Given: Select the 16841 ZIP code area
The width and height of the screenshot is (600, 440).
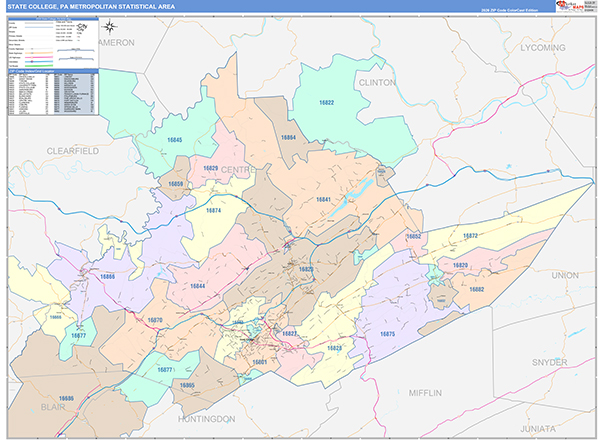Looking at the screenshot, I should click(x=323, y=200).
